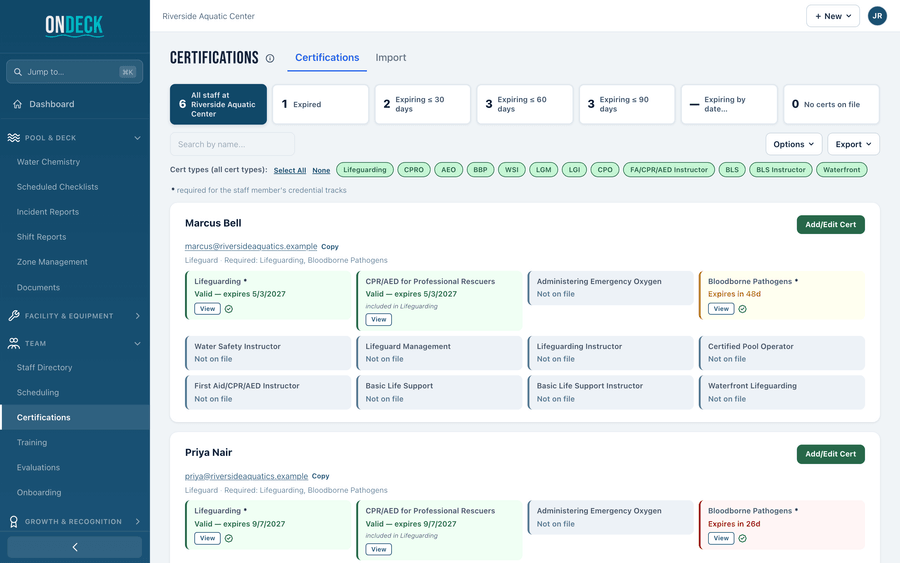Click the search magnifier icon in Jump to

click(18, 72)
